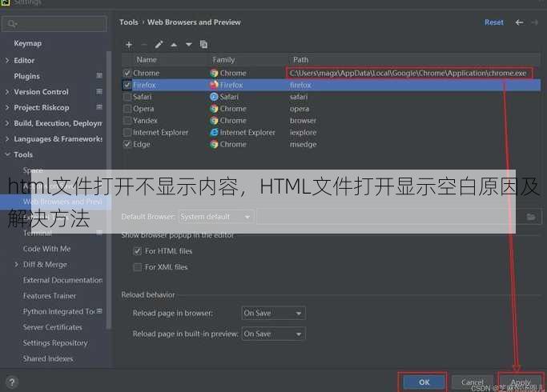Viewport: 547px width, 392px height.
Task: Click the folder browse icon for default browser path
Action: [531, 217]
